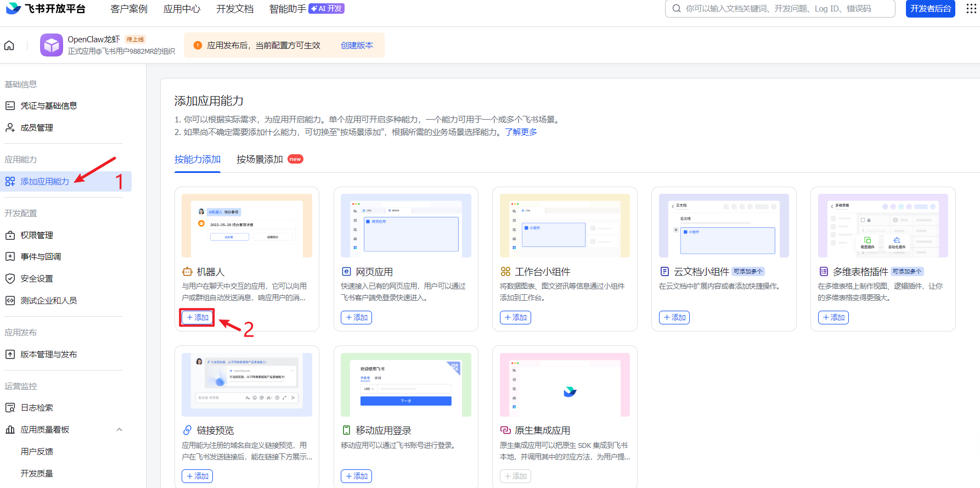980x488 pixels.
Task: Click the 工作台小组件 widget icon
Action: pyautogui.click(x=505, y=272)
